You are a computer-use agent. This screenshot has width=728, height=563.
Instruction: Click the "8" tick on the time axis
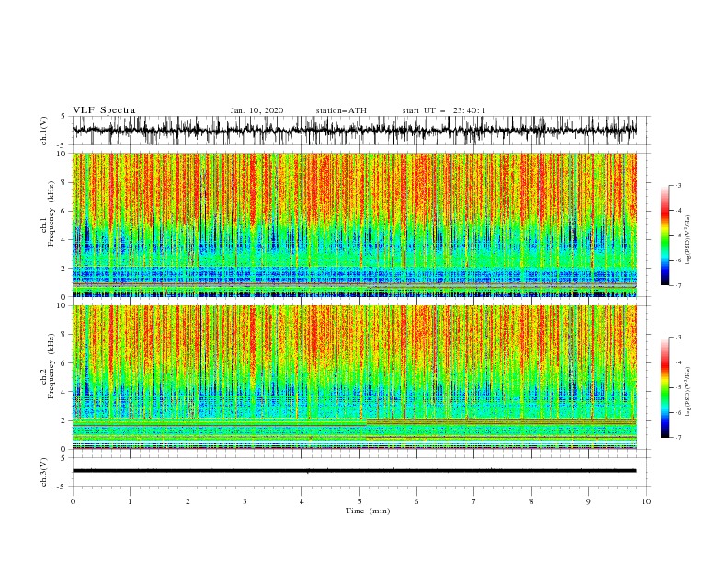point(531,501)
